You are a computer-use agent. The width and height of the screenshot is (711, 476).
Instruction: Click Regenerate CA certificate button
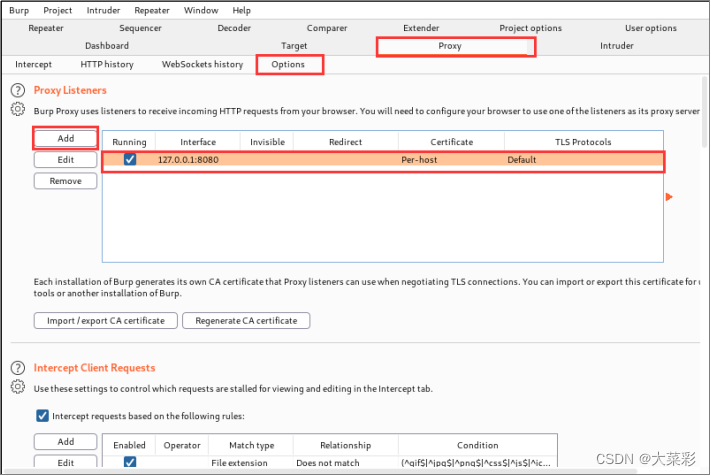pos(246,321)
